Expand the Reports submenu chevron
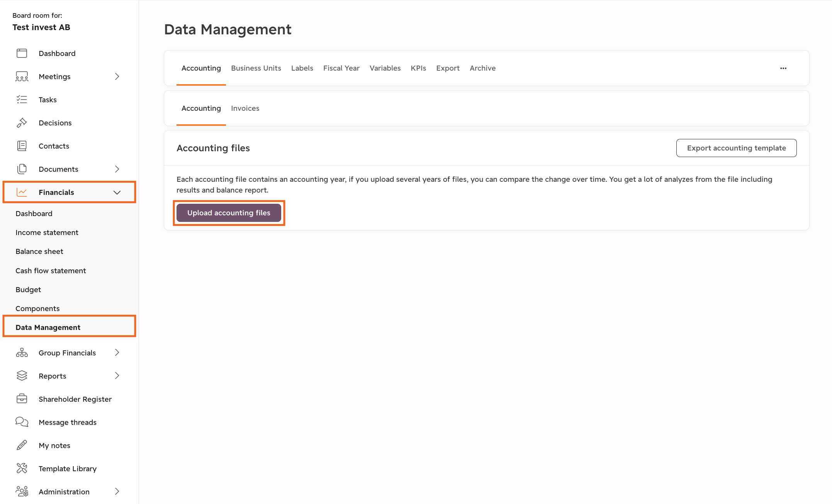Screen dimensions: 832x504 117,376
